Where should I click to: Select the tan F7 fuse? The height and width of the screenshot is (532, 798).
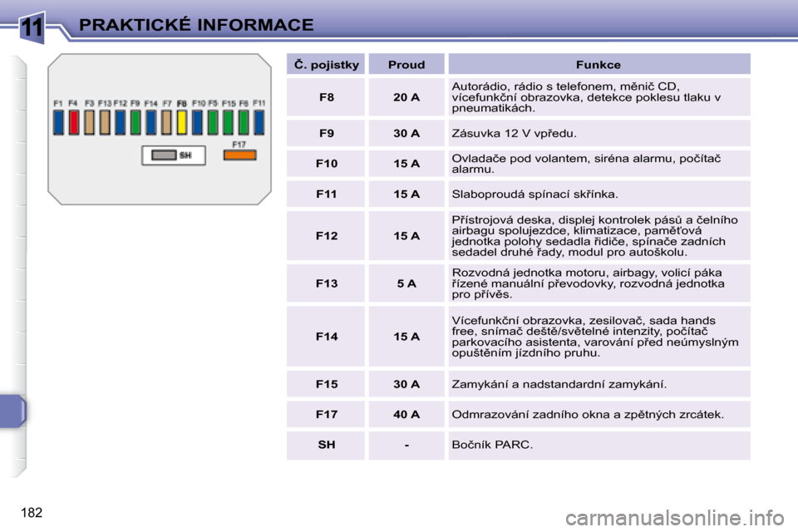166,123
